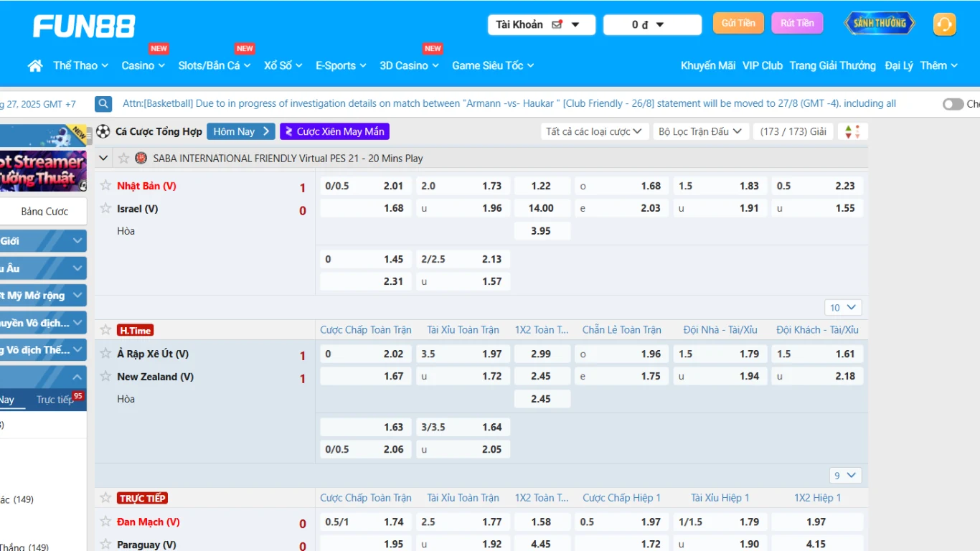Image resolution: width=980 pixels, height=551 pixels.
Task: Open the Tài Khoản account dropdown
Action: [x=541, y=25]
